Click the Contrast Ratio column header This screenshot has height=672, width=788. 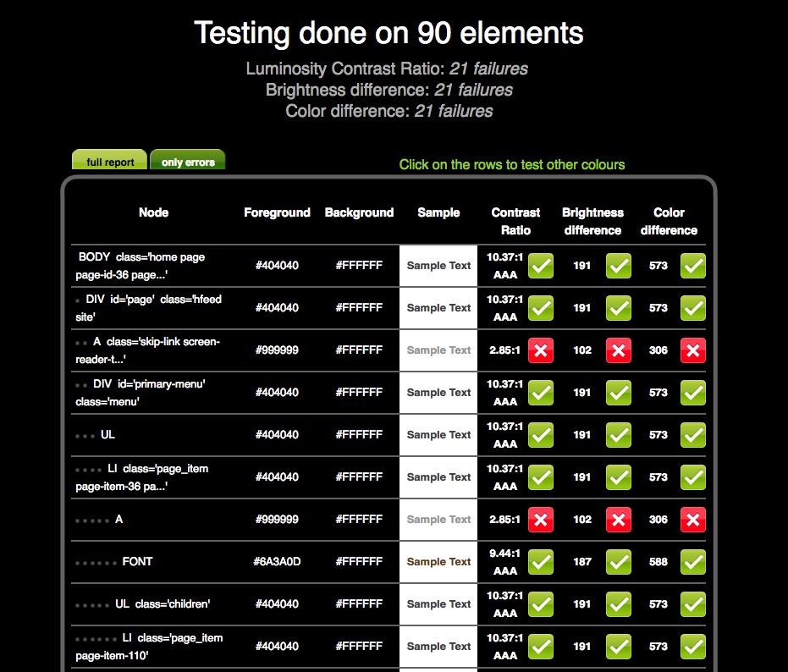pyautogui.click(x=515, y=221)
